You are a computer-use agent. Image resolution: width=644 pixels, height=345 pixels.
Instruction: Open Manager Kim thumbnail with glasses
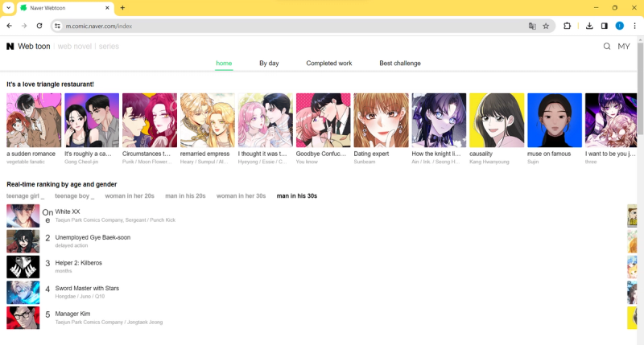(x=23, y=318)
